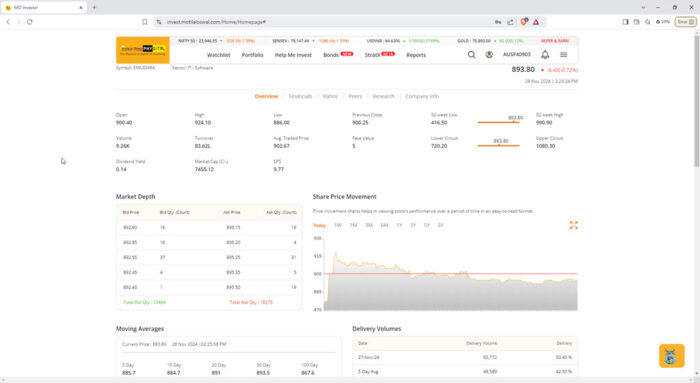Click the page vertical scrollbar thumb
700x383 pixels.
coord(696,100)
